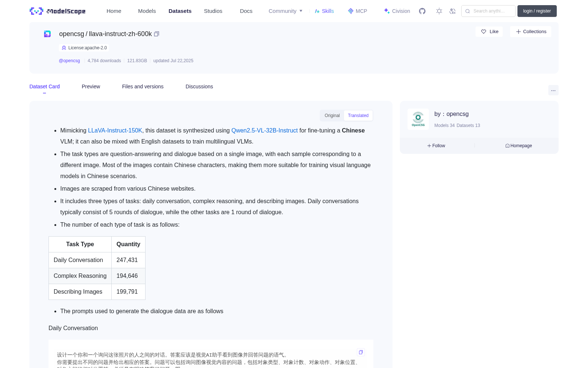Follow the opencsg organization
The height and width of the screenshot is (368, 588).
(x=436, y=146)
